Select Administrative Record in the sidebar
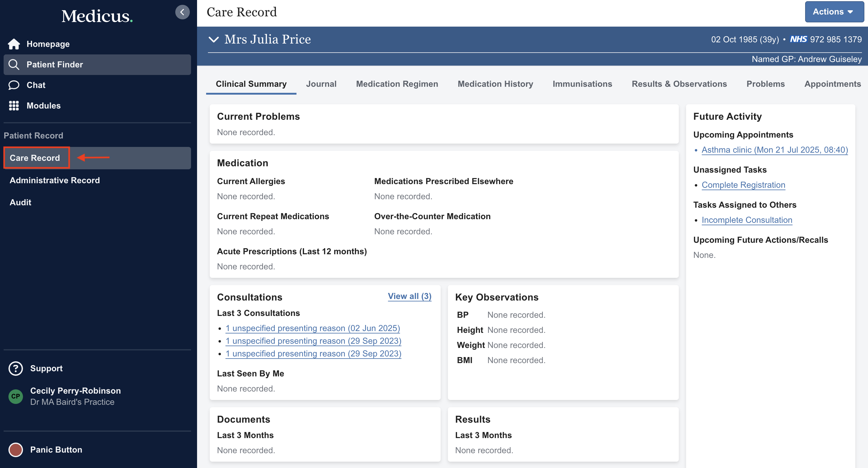Image resolution: width=868 pixels, height=468 pixels. click(55, 180)
